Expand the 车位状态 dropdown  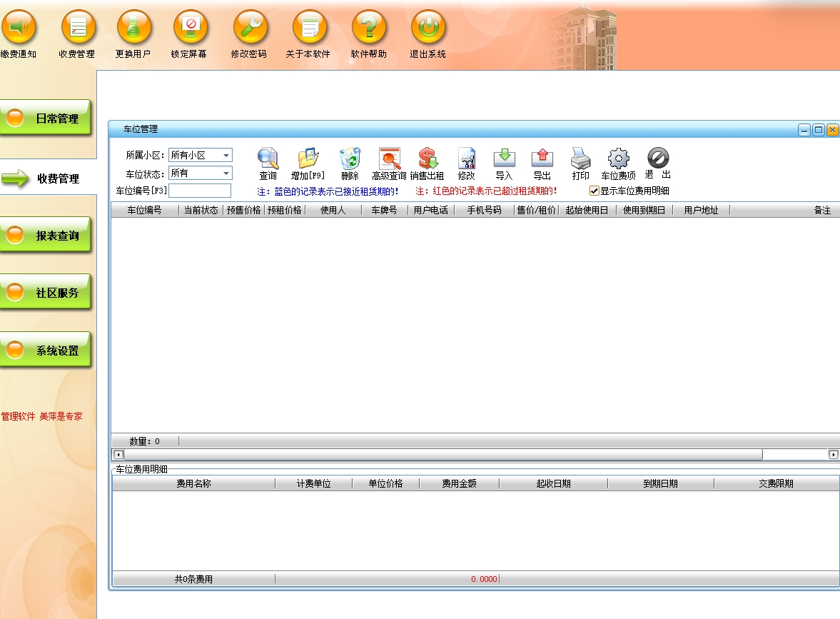point(226,173)
